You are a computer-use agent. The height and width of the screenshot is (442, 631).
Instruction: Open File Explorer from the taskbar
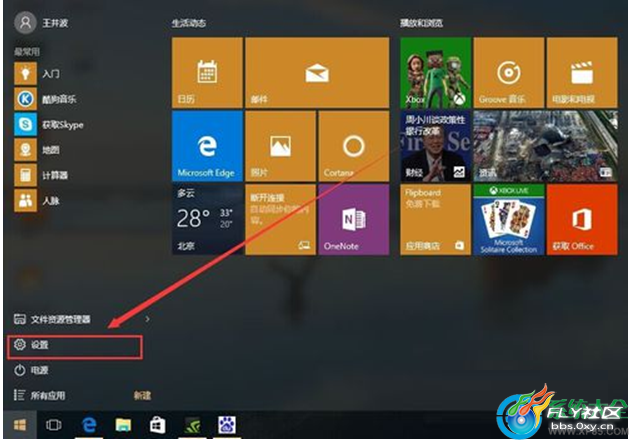point(123,425)
